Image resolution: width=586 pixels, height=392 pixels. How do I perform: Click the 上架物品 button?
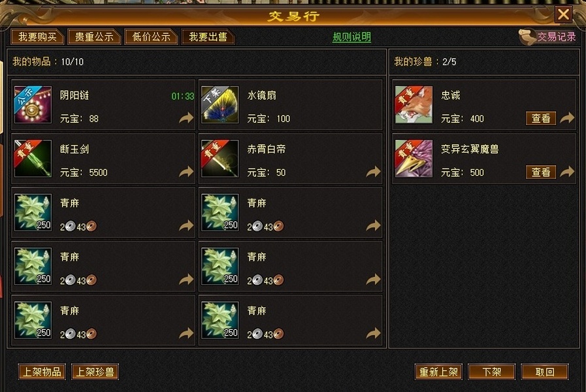pos(42,372)
